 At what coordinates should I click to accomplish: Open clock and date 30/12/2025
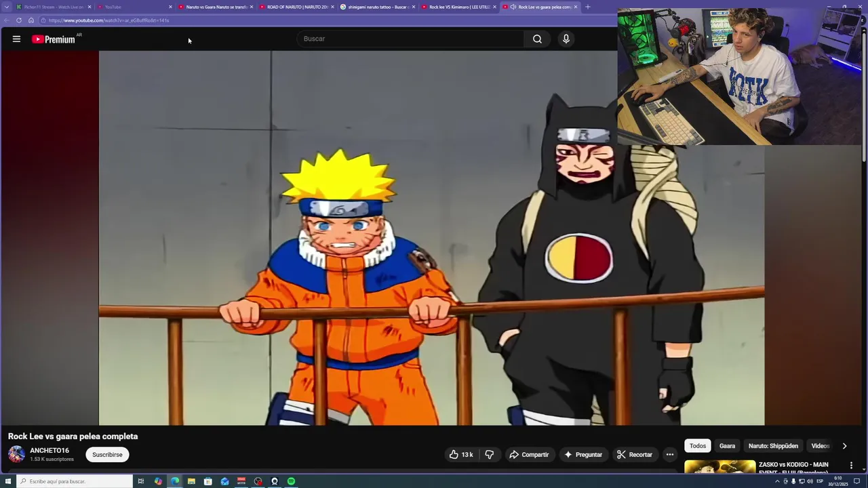click(x=838, y=481)
